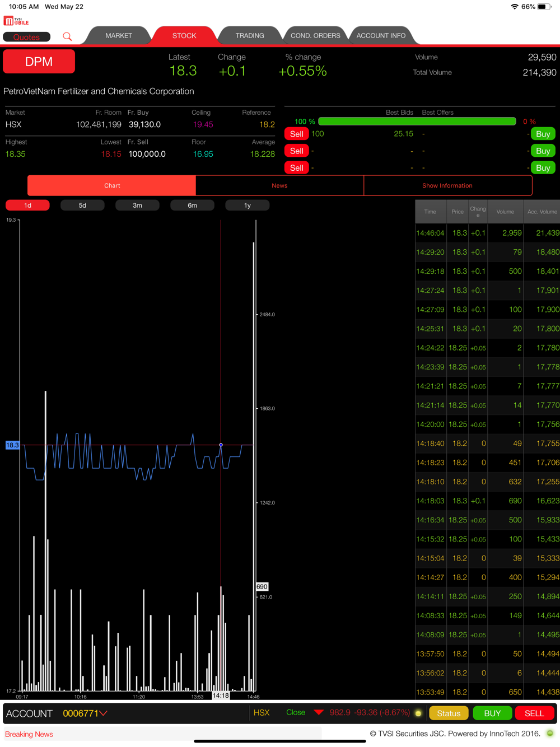Tap the best bid price 25.15

pos(403,134)
